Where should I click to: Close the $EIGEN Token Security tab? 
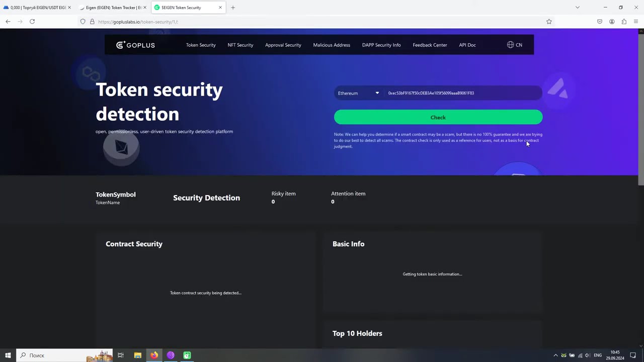point(220,8)
